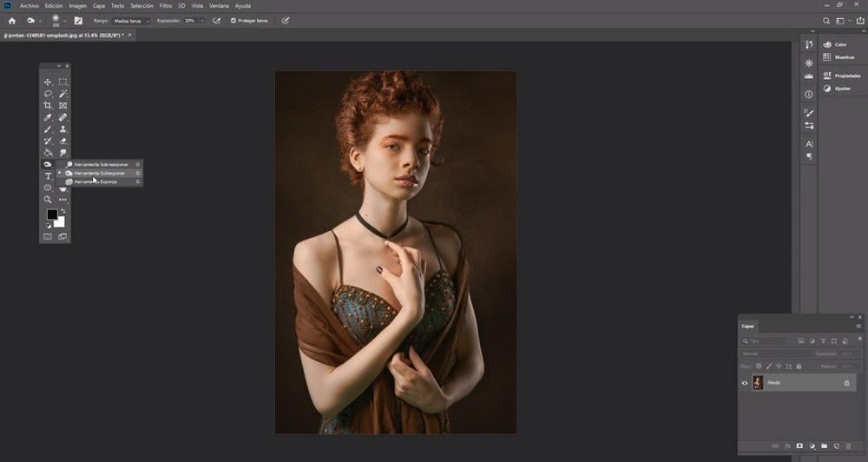
Task: Select the Lasso tool
Action: 48,94
